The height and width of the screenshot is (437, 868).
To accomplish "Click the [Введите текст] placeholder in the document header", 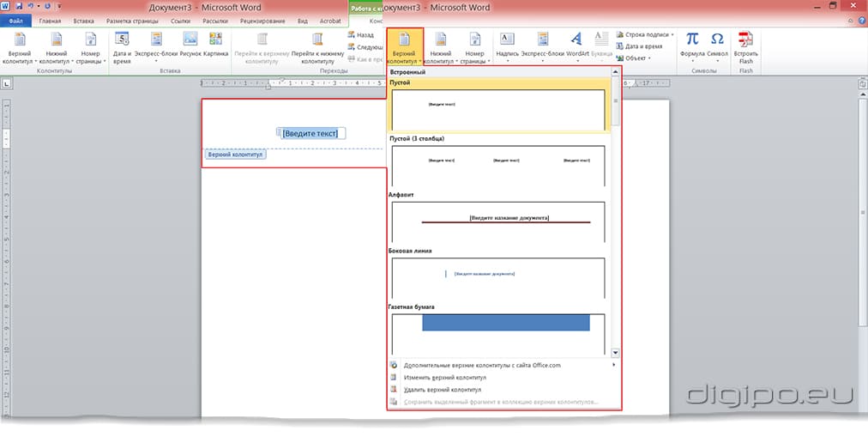I will 310,133.
